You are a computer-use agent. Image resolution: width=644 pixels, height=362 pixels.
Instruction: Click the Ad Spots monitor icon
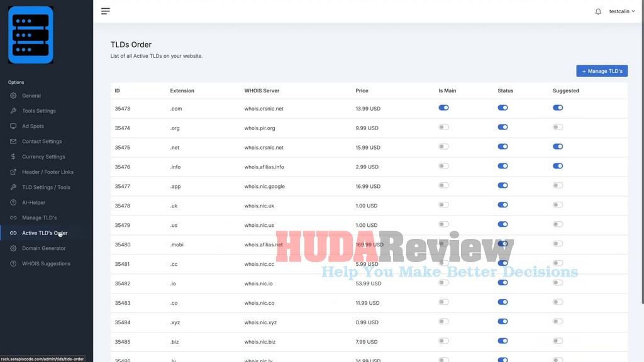13,126
